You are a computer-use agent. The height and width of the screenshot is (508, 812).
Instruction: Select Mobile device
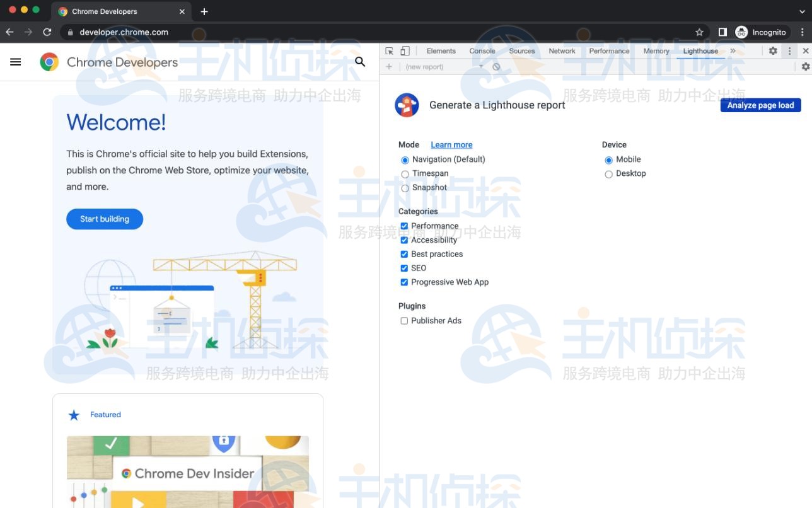608,160
